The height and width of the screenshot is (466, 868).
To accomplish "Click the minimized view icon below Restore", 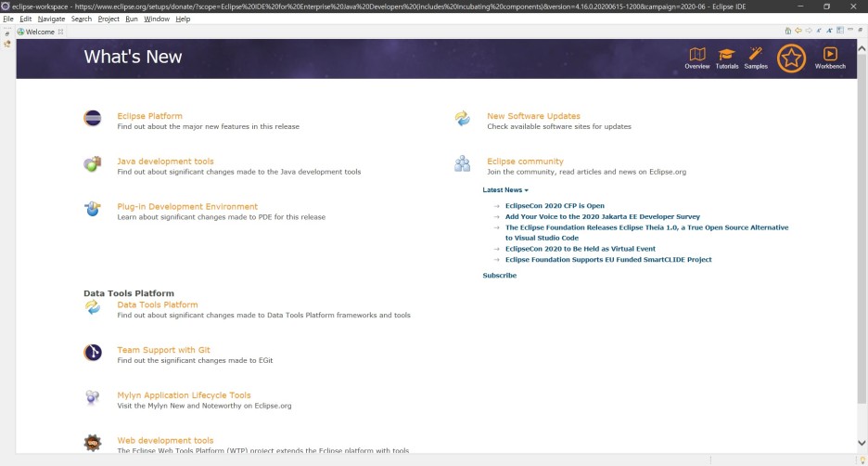I will pyautogui.click(x=7, y=44).
